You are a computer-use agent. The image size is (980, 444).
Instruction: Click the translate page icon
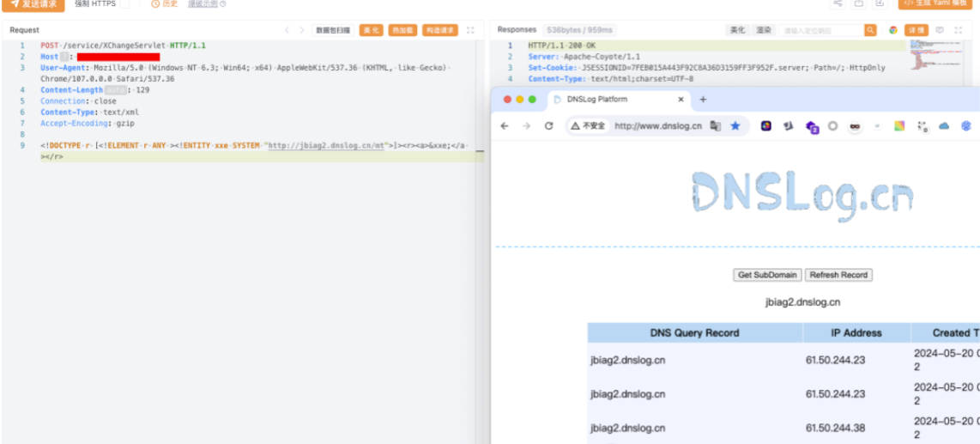point(717,125)
